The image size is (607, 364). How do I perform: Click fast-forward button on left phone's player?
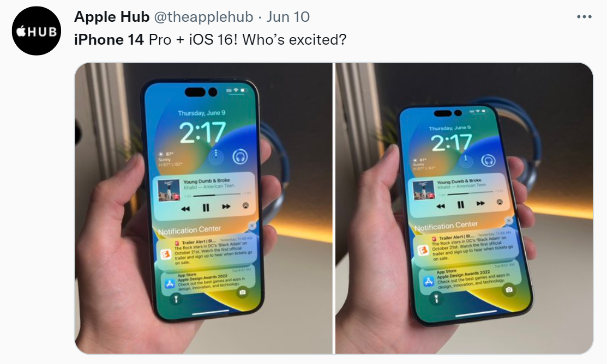click(226, 207)
